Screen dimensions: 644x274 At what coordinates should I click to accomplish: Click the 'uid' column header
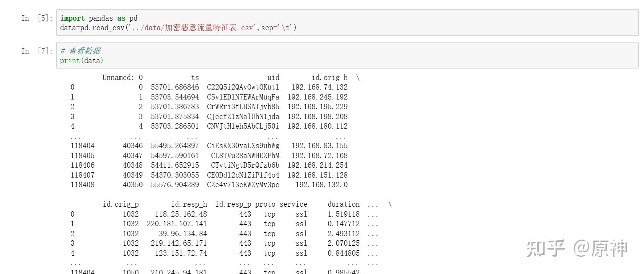tap(273, 78)
